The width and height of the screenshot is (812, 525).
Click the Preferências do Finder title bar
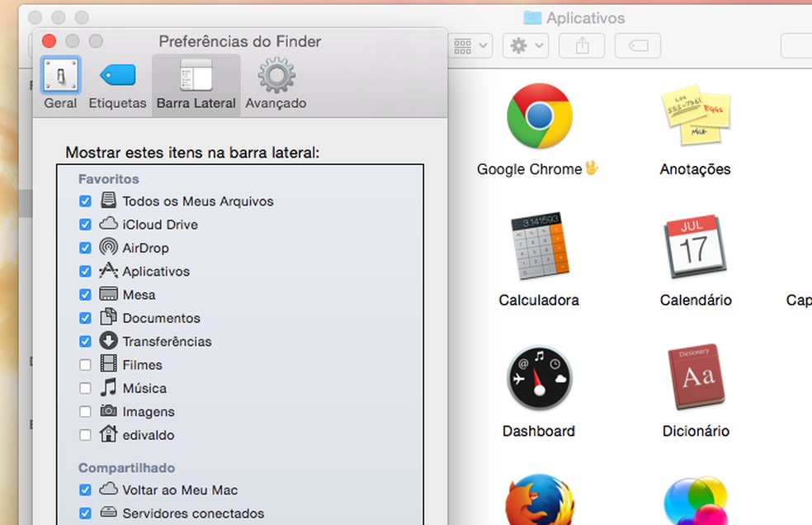(240, 41)
